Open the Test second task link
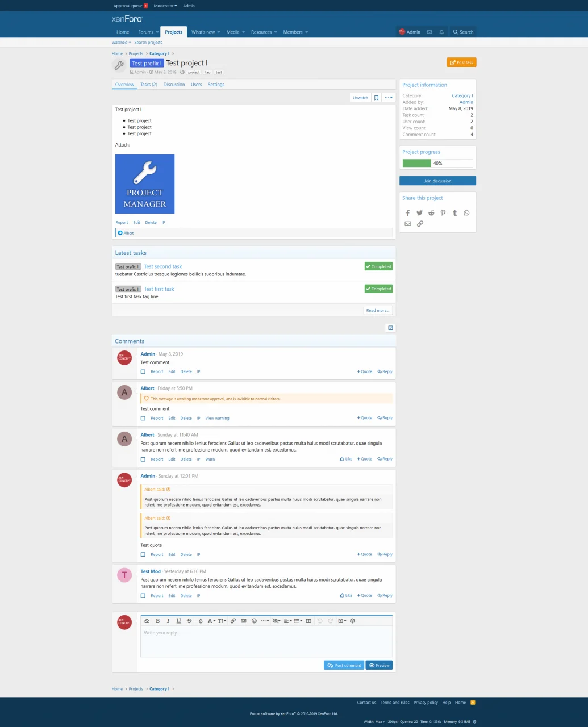This screenshot has height=727, width=588. pyautogui.click(x=163, y=266)
